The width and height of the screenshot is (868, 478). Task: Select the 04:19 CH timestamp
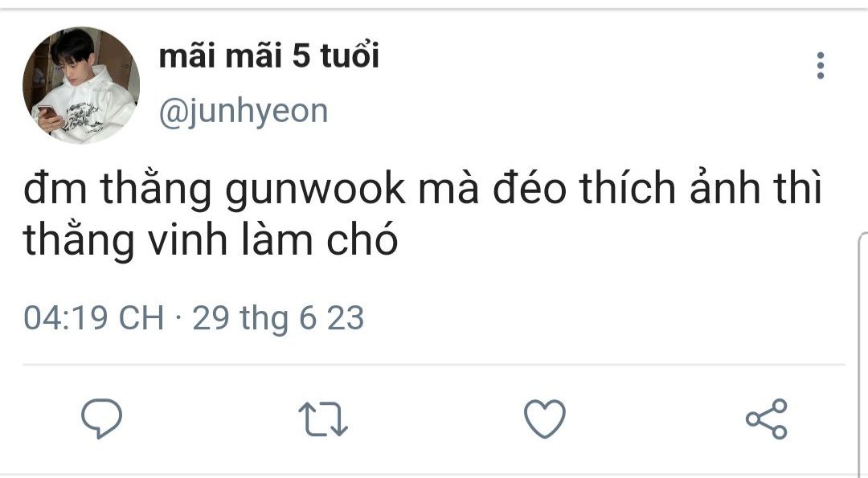93,317
